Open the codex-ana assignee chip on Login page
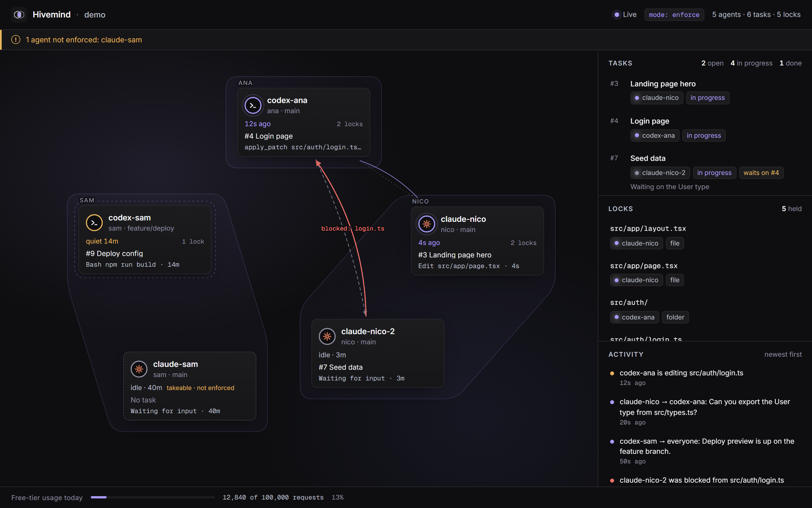 point(655,135)
